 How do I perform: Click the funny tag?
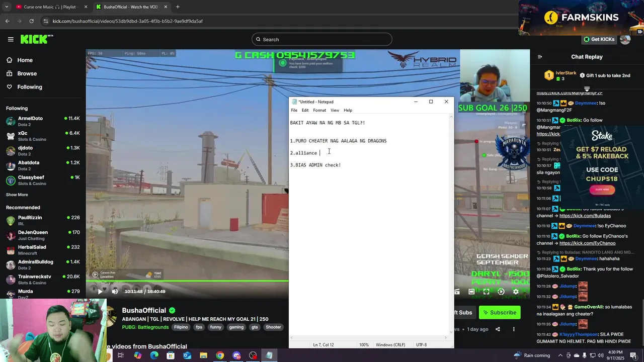coord(216,327)
